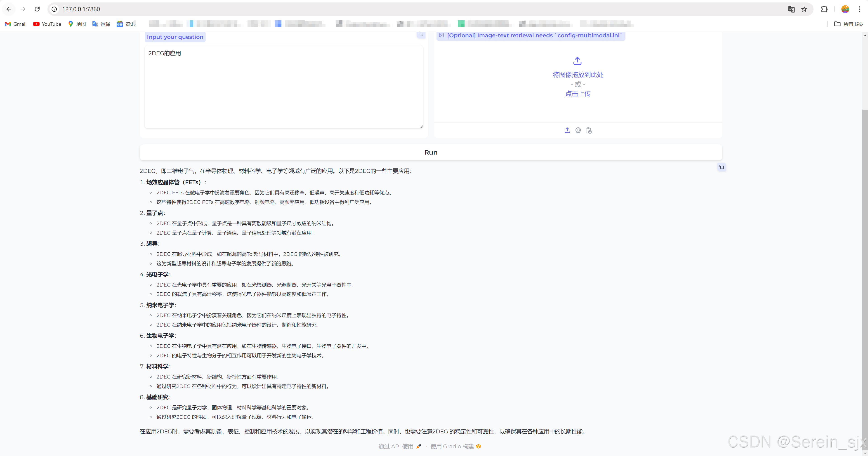
Task: Click the page's vertical scrollbar
Action: 865,269
